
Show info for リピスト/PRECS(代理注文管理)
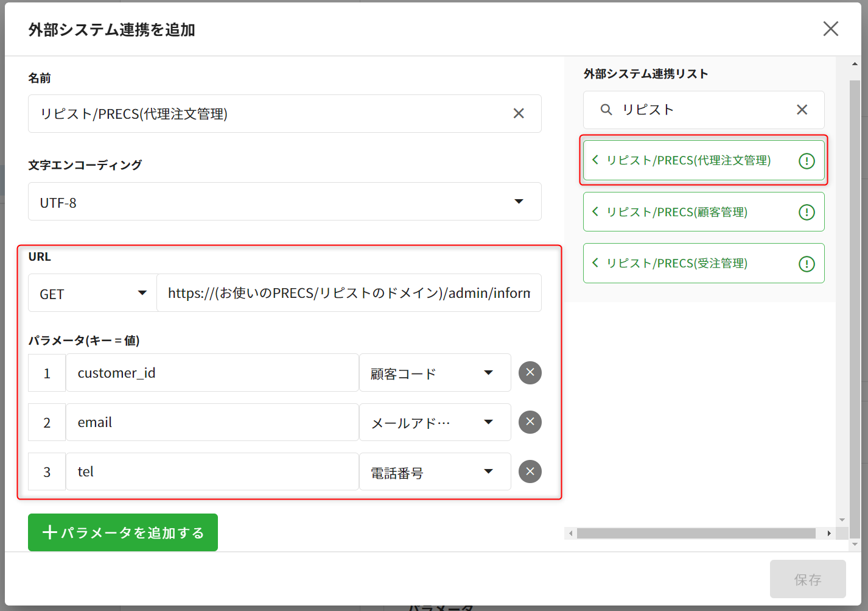pyautogui.click(x=807, y=161)
